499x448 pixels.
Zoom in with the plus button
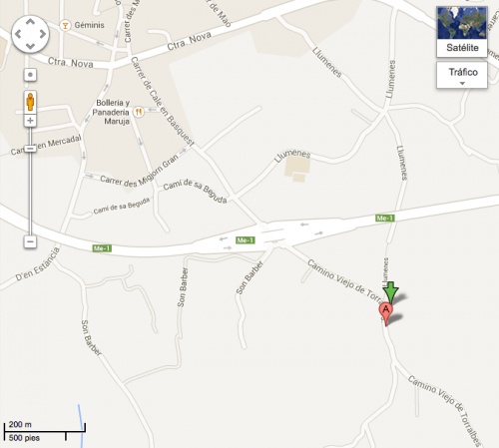[x=30, y=121]
